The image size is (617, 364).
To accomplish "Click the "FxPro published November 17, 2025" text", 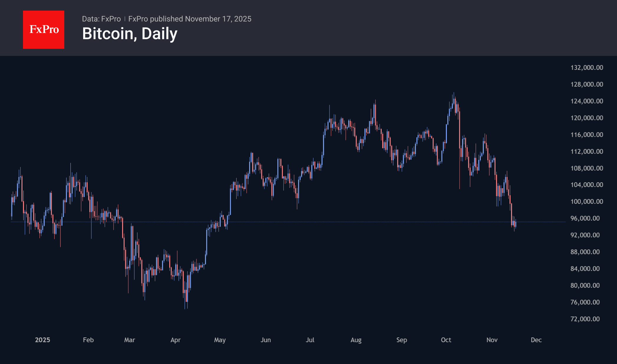I will coord(190,19).
